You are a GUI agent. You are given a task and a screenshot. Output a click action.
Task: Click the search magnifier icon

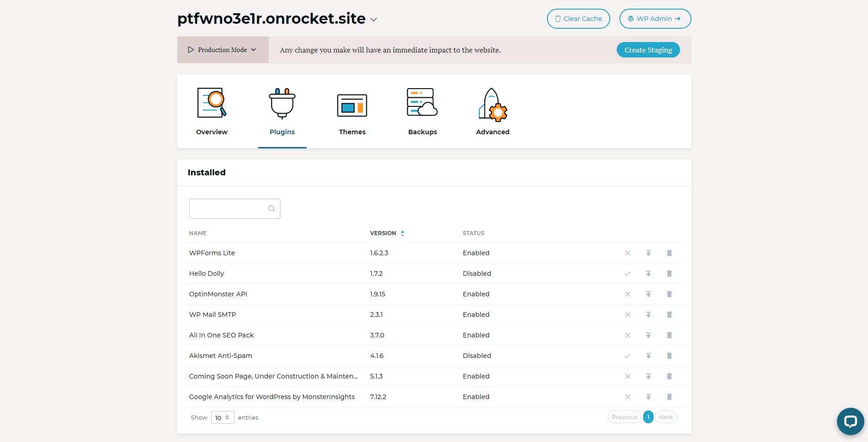(271, 209)
